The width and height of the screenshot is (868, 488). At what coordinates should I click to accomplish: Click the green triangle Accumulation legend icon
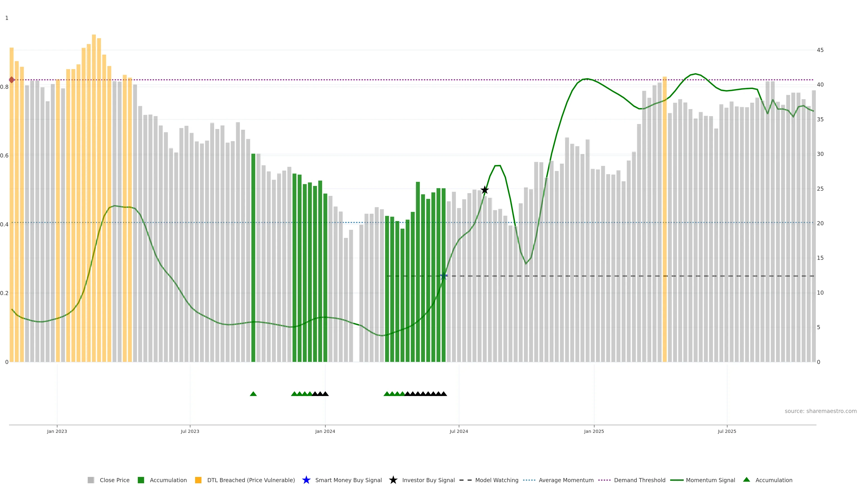point(746,480)
